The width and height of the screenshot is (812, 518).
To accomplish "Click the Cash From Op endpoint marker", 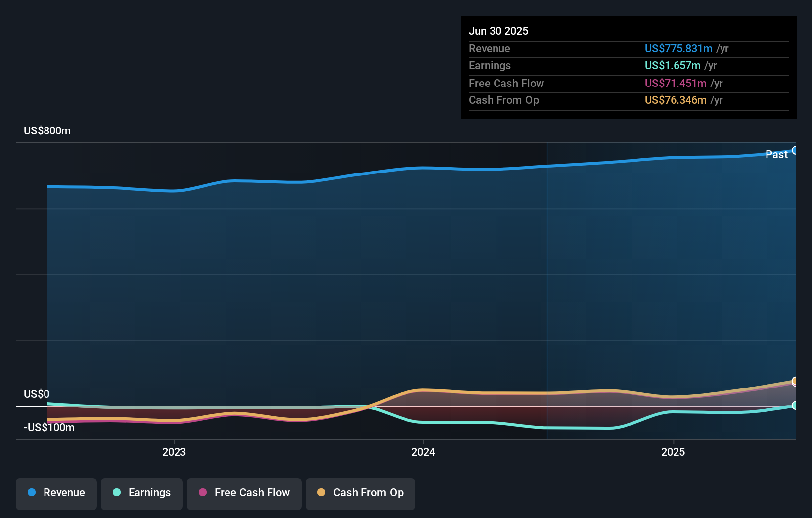I will click(x=795, y=382).
